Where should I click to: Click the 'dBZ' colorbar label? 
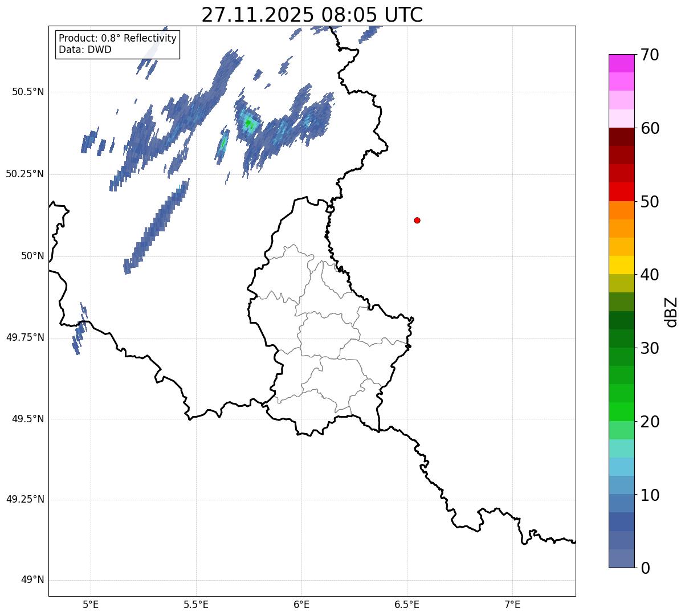(671, 312)
